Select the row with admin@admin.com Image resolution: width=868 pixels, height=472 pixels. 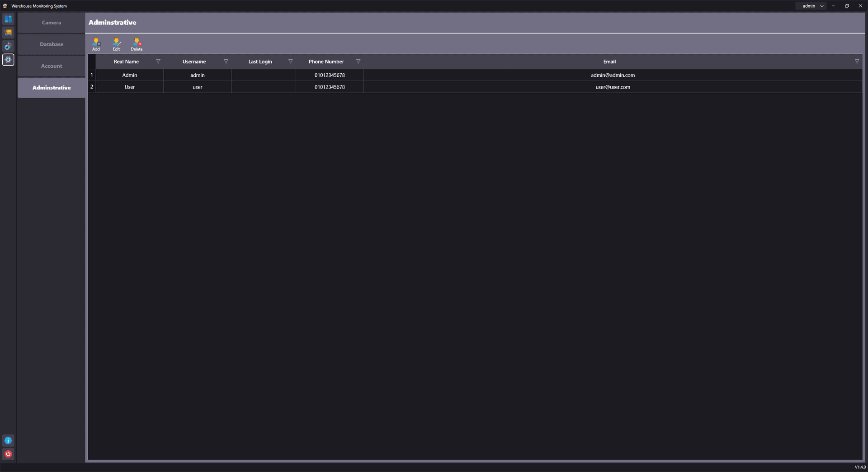coord(612,75)
